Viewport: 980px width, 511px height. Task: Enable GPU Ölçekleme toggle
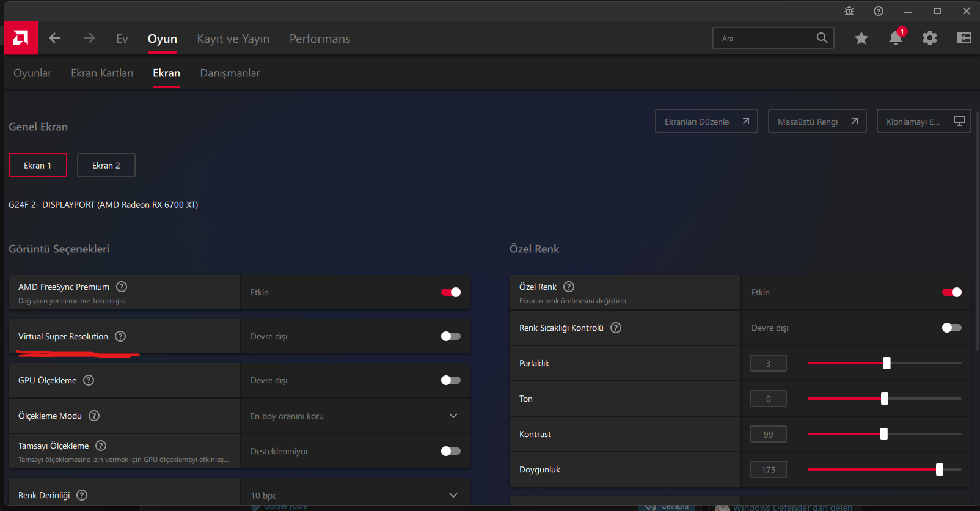[x=451, y=380]
